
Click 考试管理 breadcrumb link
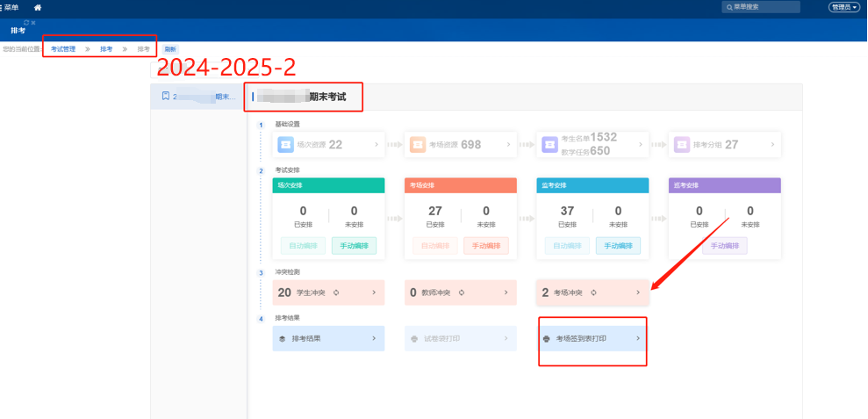pyautogui.click(x=63, y=49)
